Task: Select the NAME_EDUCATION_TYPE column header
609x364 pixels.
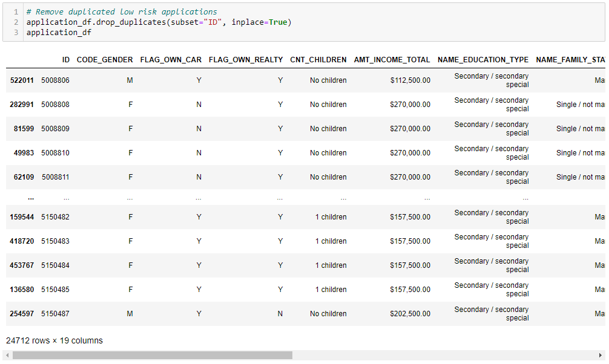Action: [x=483, y=59]
